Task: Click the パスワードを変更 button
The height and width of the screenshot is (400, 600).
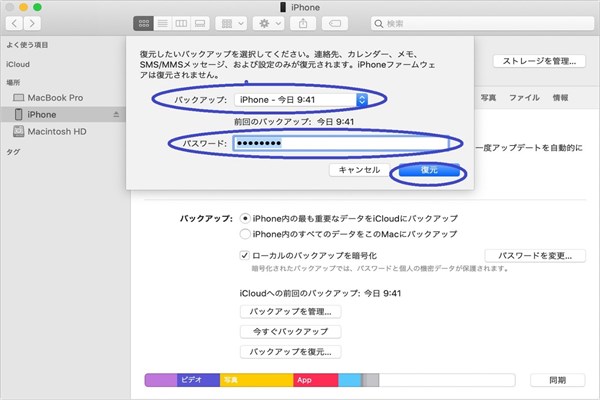Action: tap(535, 256)
